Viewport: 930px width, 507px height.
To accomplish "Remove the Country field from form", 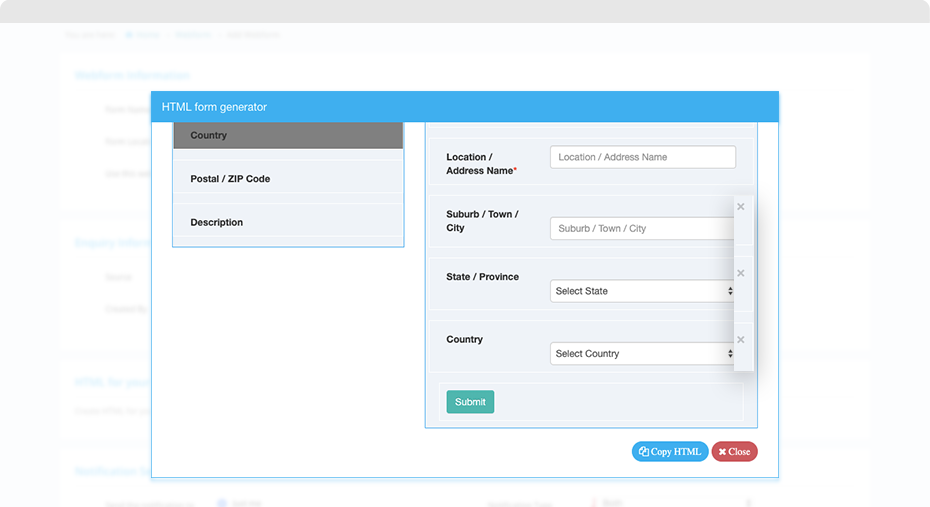I will 741,340.
